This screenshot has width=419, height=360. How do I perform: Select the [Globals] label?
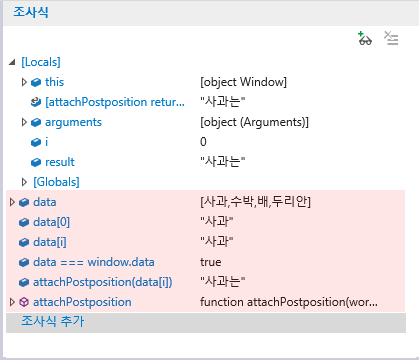56,182
